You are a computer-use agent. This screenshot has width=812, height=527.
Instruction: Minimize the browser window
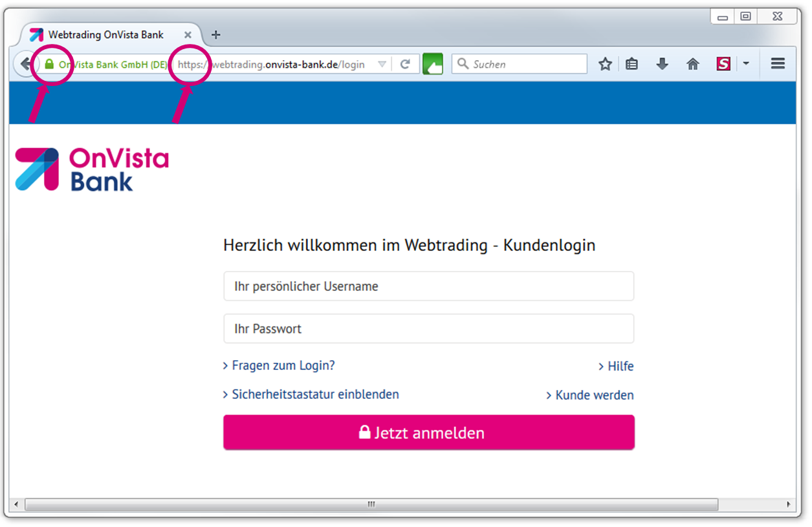coord(723,16)
